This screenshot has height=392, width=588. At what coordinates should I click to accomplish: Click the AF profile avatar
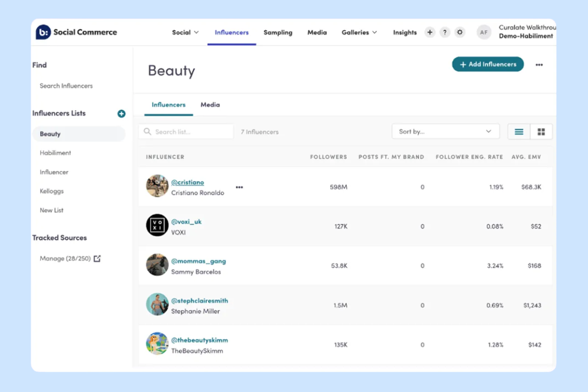[x=484, y=32]
